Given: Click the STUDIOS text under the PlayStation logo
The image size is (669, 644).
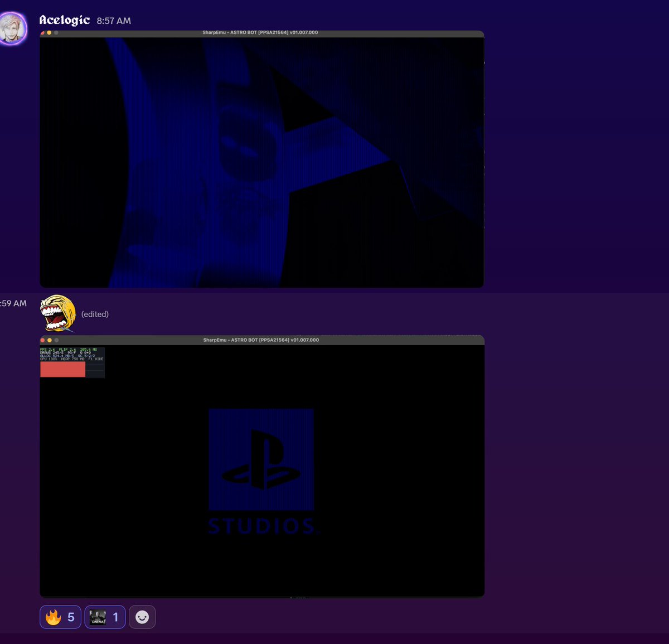Looking at the screenshot, I should (261, 526).
